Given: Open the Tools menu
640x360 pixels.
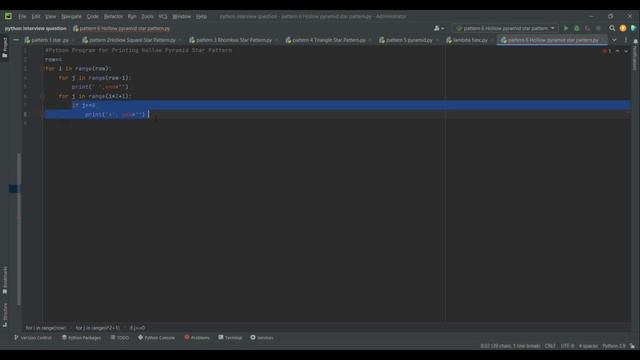Looking at the screenshot, I should (147, 16).
